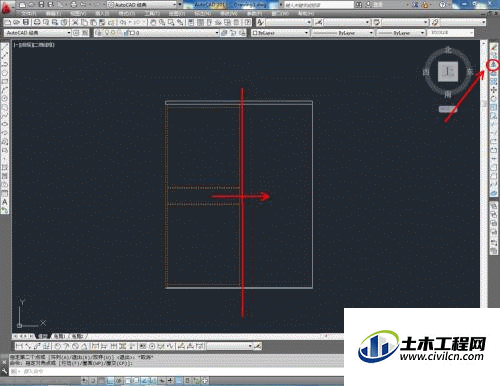Toggle Object Snap in status bar
The width and height of the screenshot is (500, 386).
tap(128, 380)
